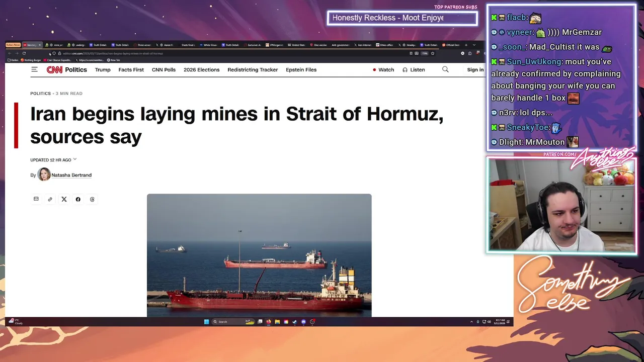
Task: Click the POLITICS category label
Action: [x=40, y=94]
